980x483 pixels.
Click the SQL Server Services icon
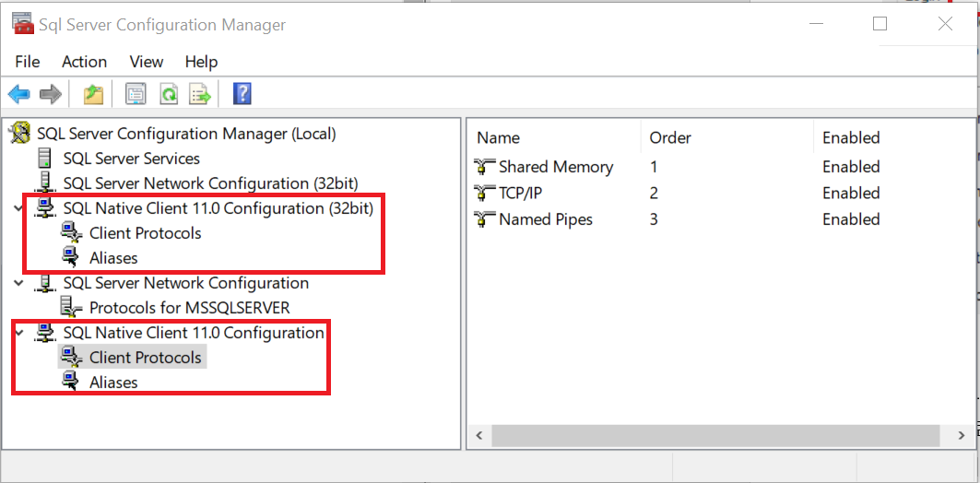45,159
